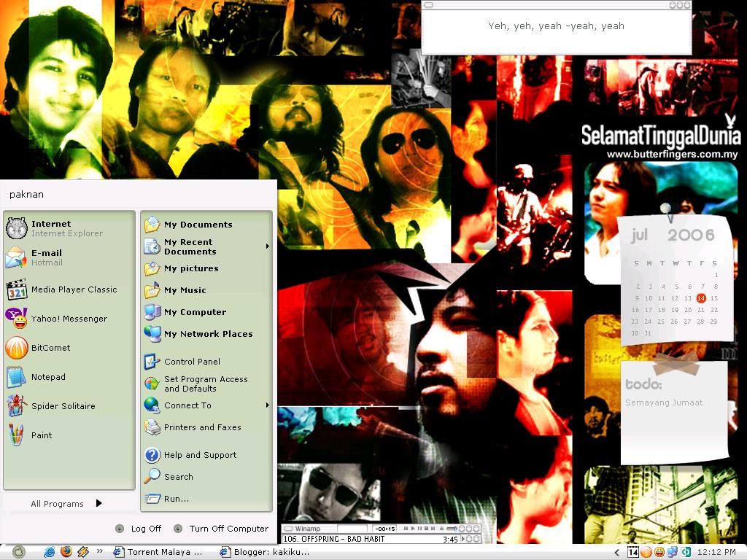Open My Network Places
Screen dimensions: 747x560
click(x=206, y=334)
